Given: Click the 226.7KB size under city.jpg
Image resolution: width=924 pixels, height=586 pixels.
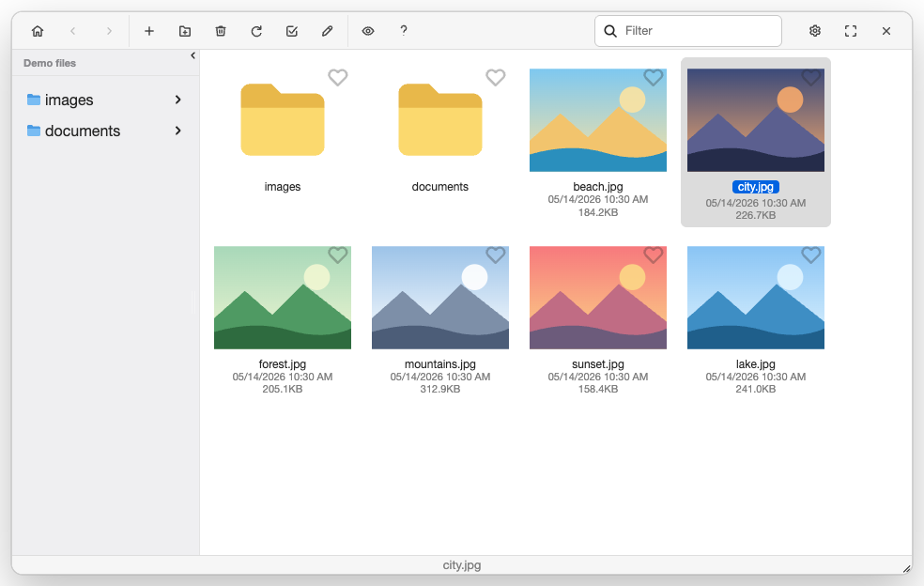Looking at the screenshot, I should click(x=756, y=215).
